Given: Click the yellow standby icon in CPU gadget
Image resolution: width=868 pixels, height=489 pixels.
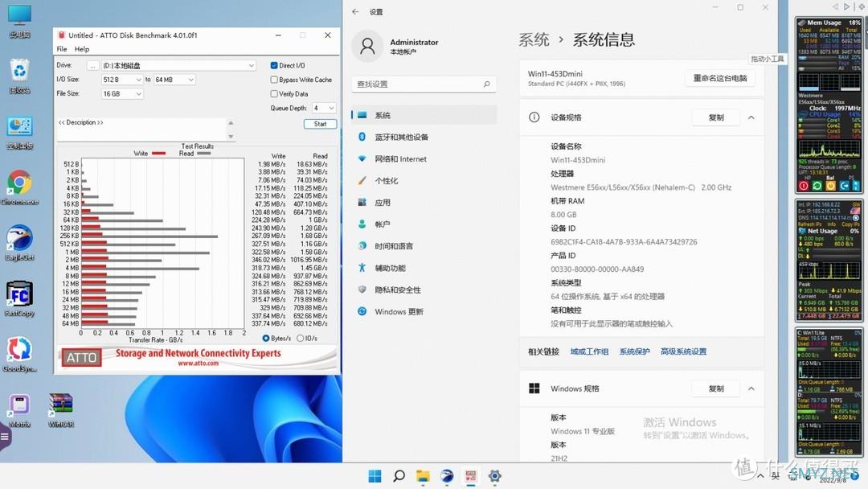Looking at the screenshot, I should (830, 186).
